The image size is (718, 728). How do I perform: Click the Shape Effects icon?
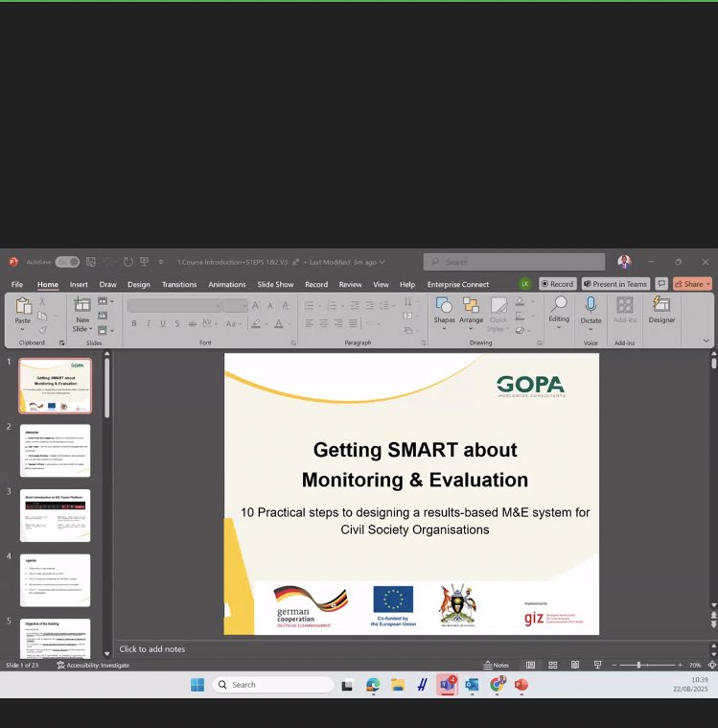(520, 331)
